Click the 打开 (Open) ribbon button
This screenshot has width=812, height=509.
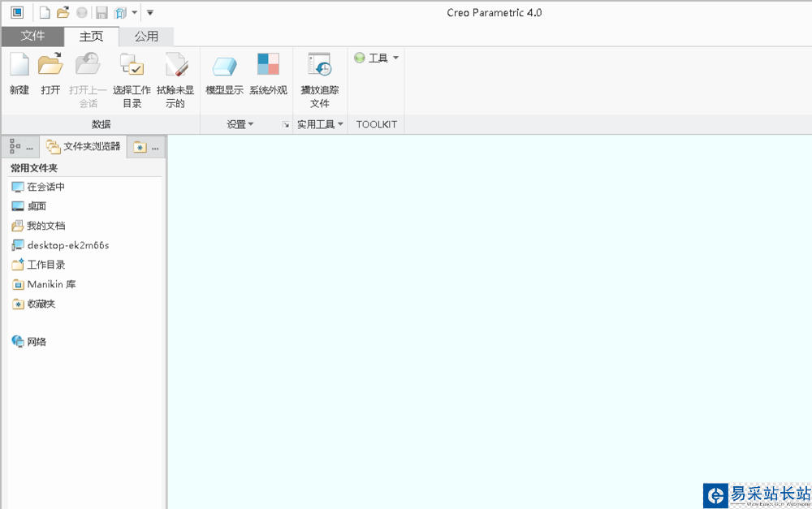click(x=50, y=74)
